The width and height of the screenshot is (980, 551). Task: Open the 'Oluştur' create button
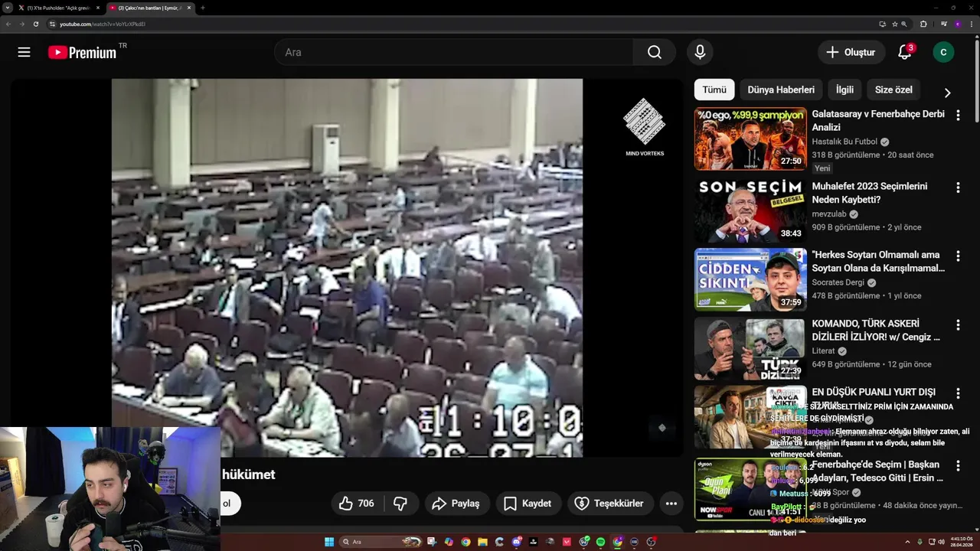[851, 52]
